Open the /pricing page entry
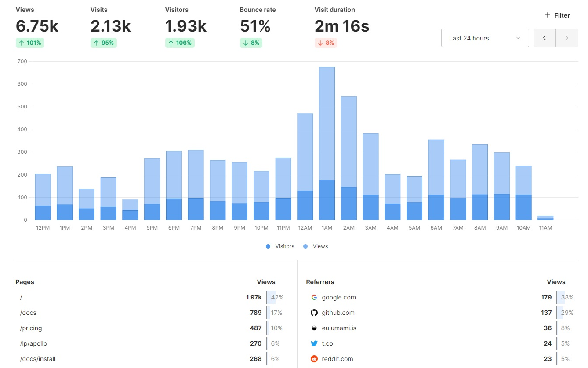This screenshot has width=588, height=368. 31,328
